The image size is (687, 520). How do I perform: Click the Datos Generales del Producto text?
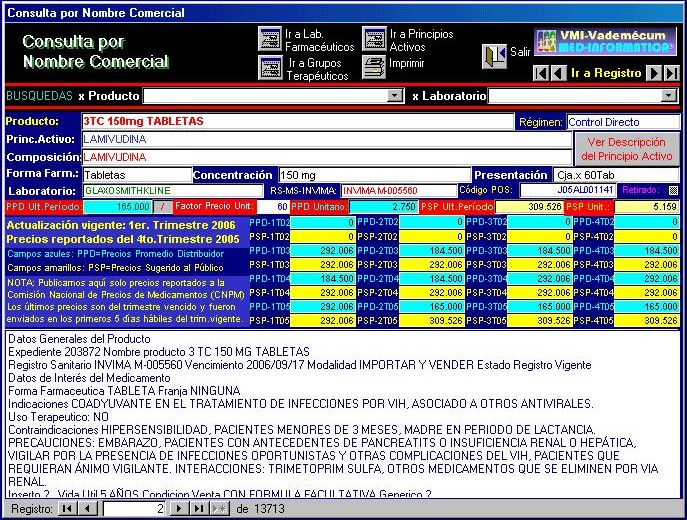click(x=79, y=339)
